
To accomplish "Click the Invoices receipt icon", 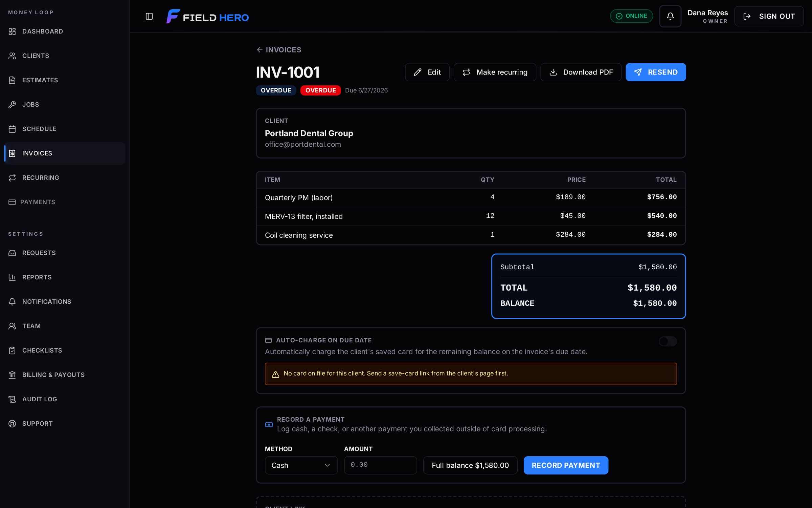I will 12,153.
